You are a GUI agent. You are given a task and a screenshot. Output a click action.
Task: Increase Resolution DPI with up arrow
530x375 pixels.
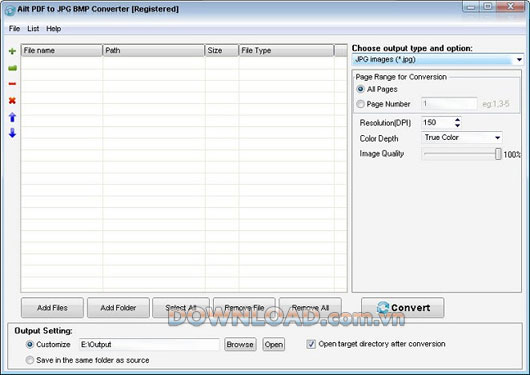[x=457, y=119]
